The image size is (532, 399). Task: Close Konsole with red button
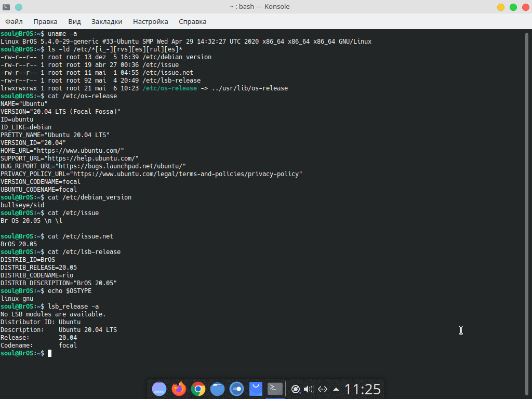point(526,7)
